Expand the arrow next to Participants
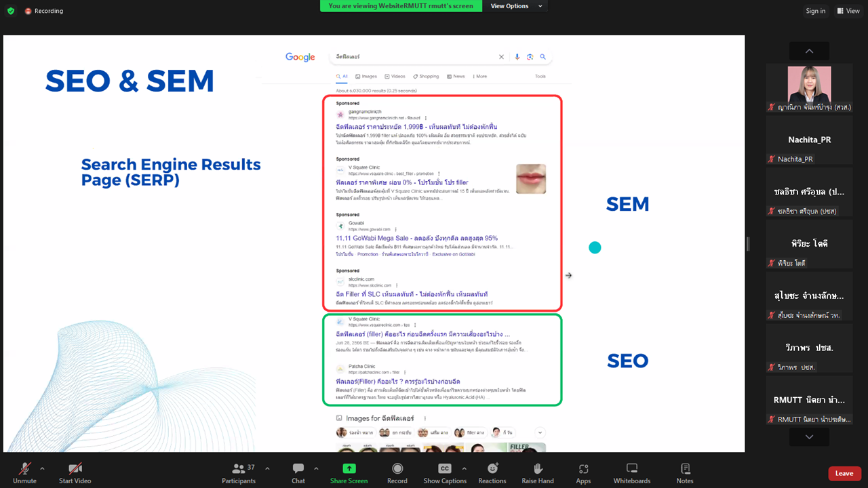This screenshot has height=488, width=868. 267,468
